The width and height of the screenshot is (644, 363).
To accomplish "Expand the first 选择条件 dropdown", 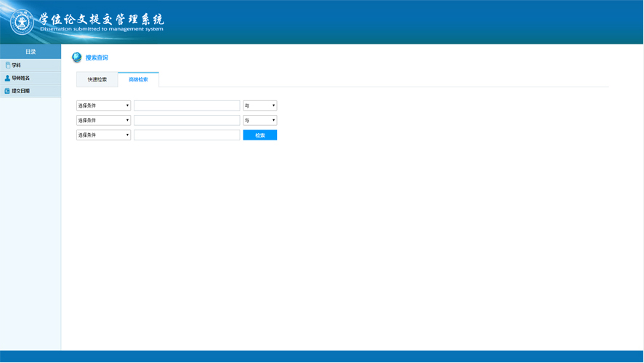I will [x=103, y=105].
